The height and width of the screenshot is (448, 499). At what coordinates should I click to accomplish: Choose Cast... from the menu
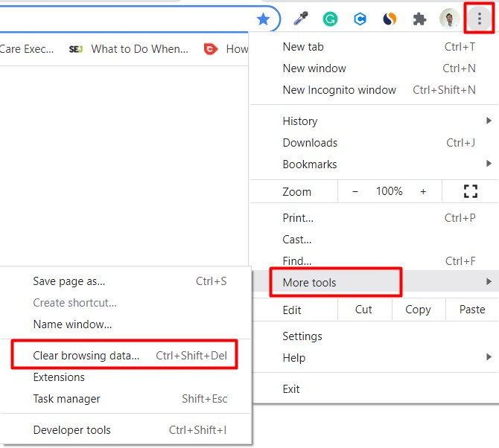tap(374, 240)
